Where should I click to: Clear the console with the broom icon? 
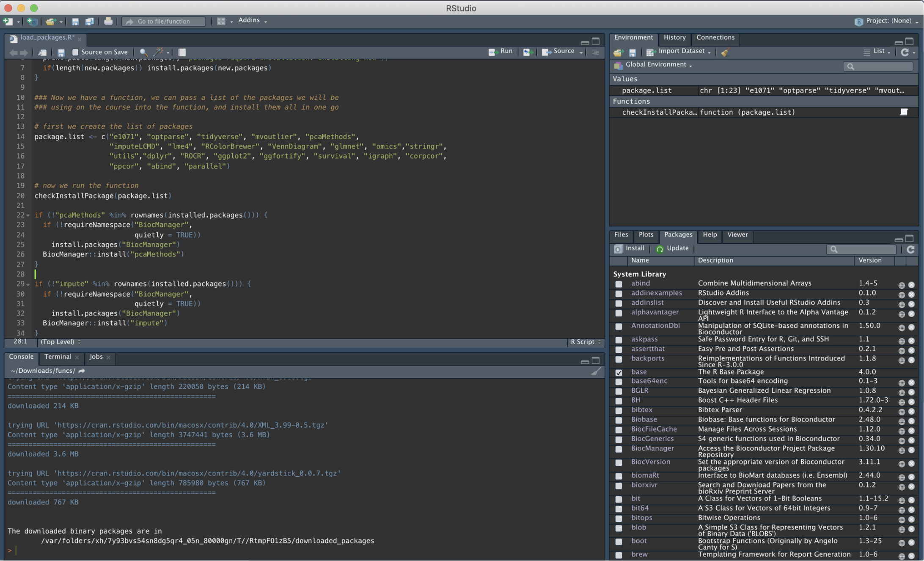click(596, 371)
